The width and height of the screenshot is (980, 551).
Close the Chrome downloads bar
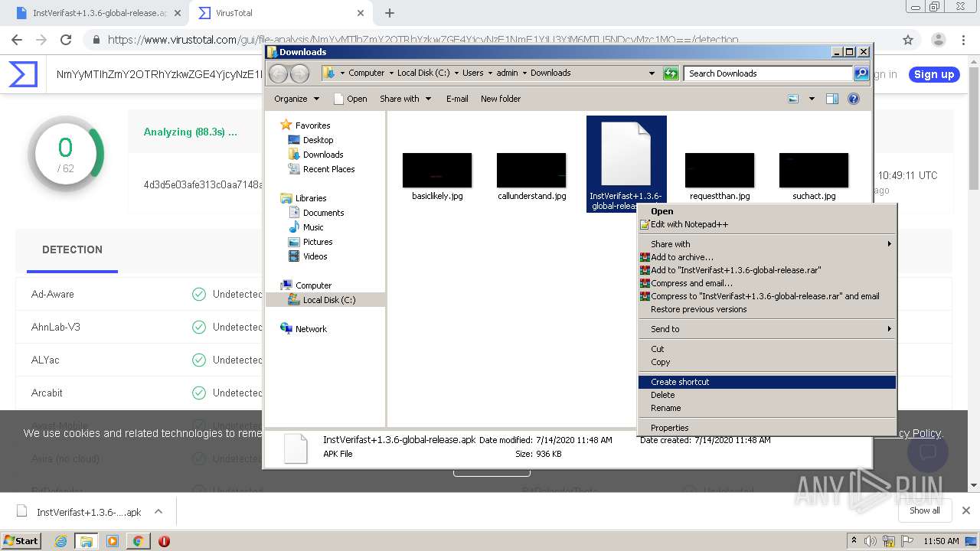point(966,510)
